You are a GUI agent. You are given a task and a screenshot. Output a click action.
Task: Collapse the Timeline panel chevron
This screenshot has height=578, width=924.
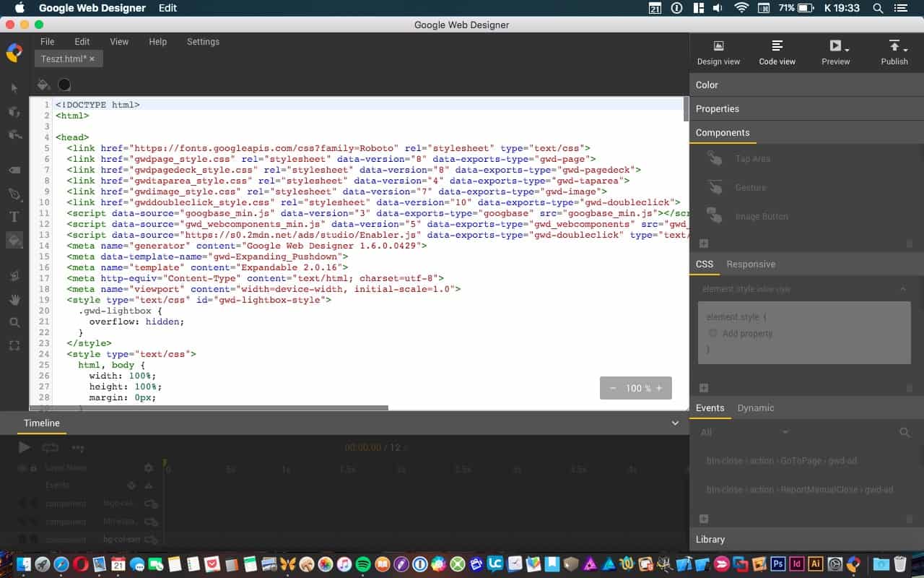pyautogui.click(x=675, y=423)
